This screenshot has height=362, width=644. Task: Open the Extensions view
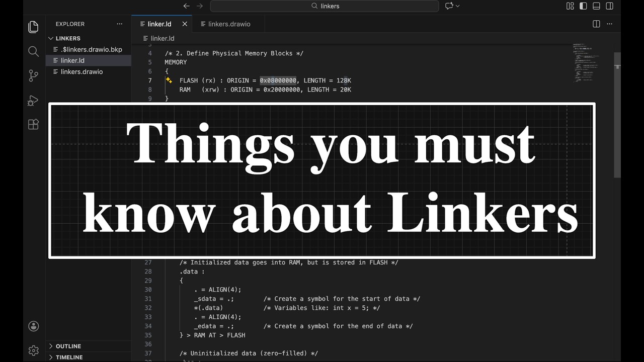(33, 124)
